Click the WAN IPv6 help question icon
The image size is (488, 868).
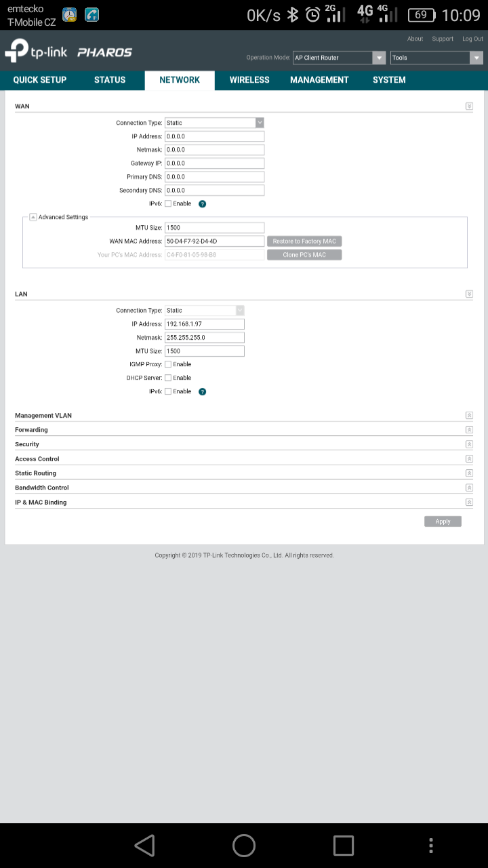[x=202, y=204]
